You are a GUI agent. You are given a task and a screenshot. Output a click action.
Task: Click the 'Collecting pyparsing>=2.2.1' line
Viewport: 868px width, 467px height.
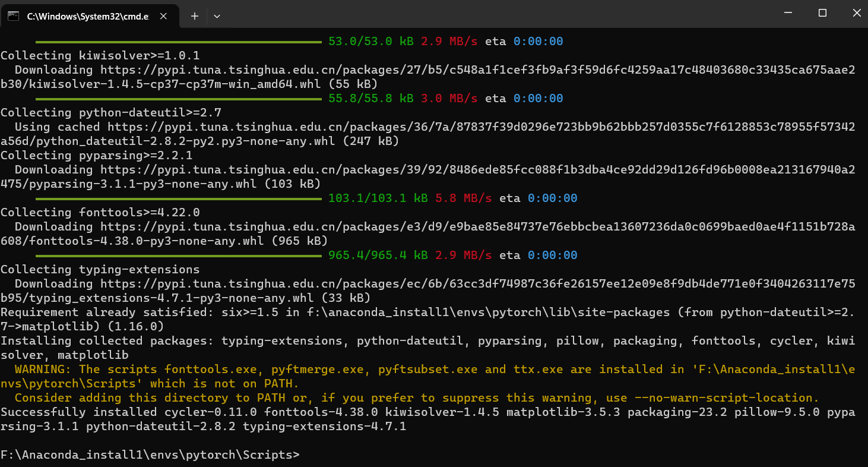[x=97, y=156]
